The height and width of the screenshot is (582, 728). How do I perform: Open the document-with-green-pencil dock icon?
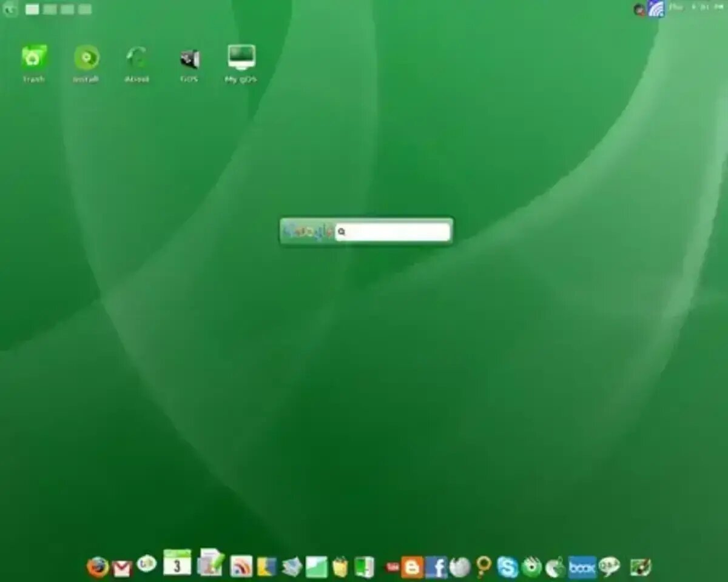click(x=211, y=562)
